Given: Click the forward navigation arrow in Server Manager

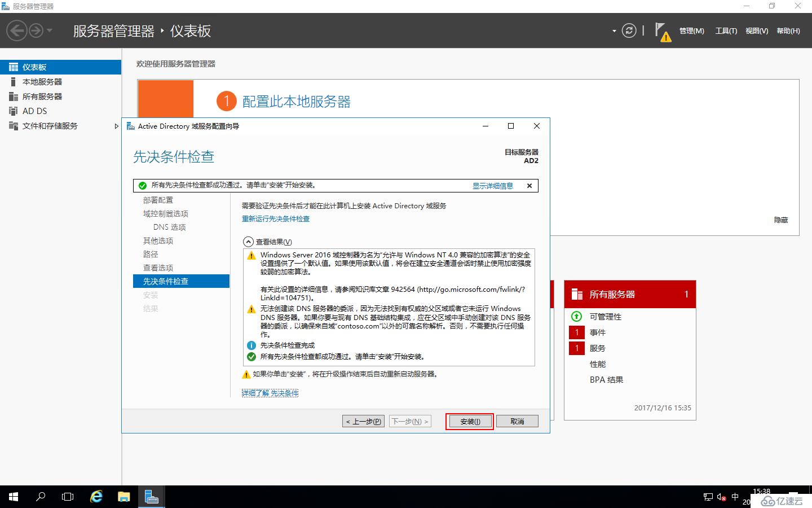Looking at the screenshot, I should click(36, 30).
